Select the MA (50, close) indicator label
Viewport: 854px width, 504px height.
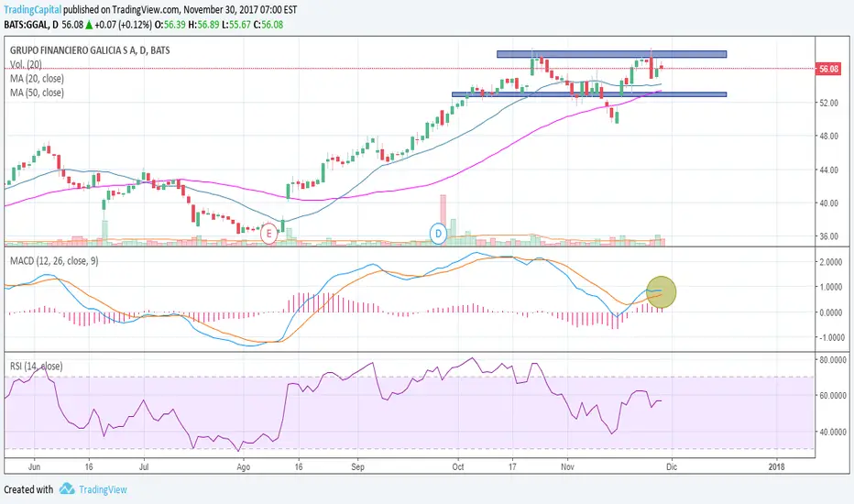[x=37, y=93]
